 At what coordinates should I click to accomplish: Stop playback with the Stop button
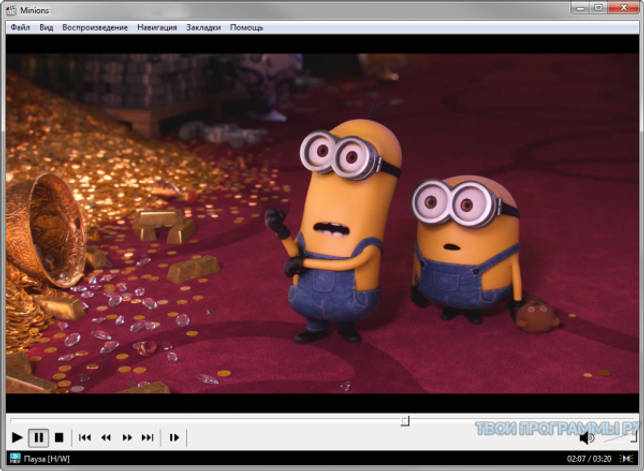coord(59,437)
